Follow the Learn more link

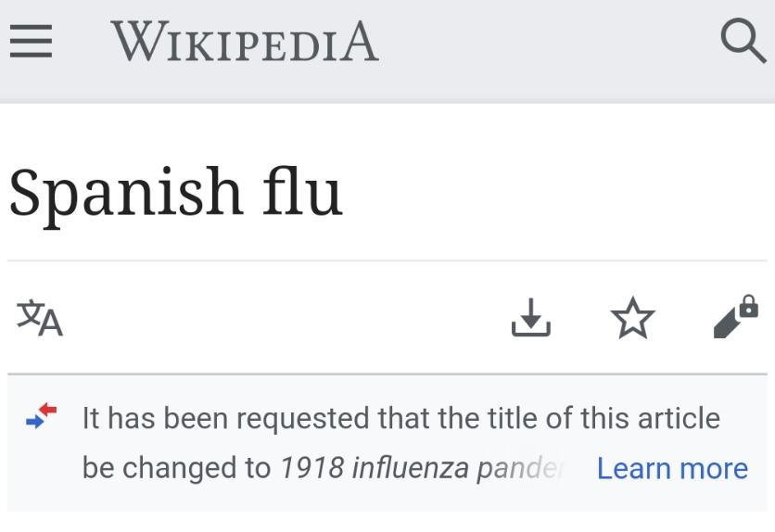tap(672, 468)
